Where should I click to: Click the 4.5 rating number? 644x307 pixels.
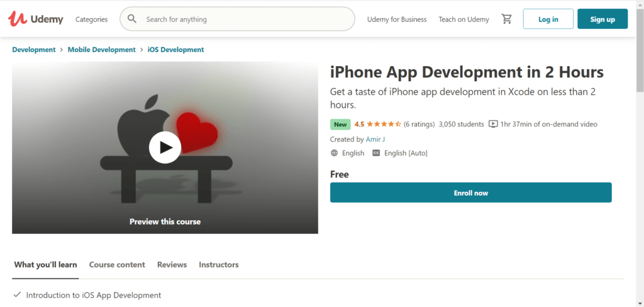pyautogui.click(x=359, y=124)
